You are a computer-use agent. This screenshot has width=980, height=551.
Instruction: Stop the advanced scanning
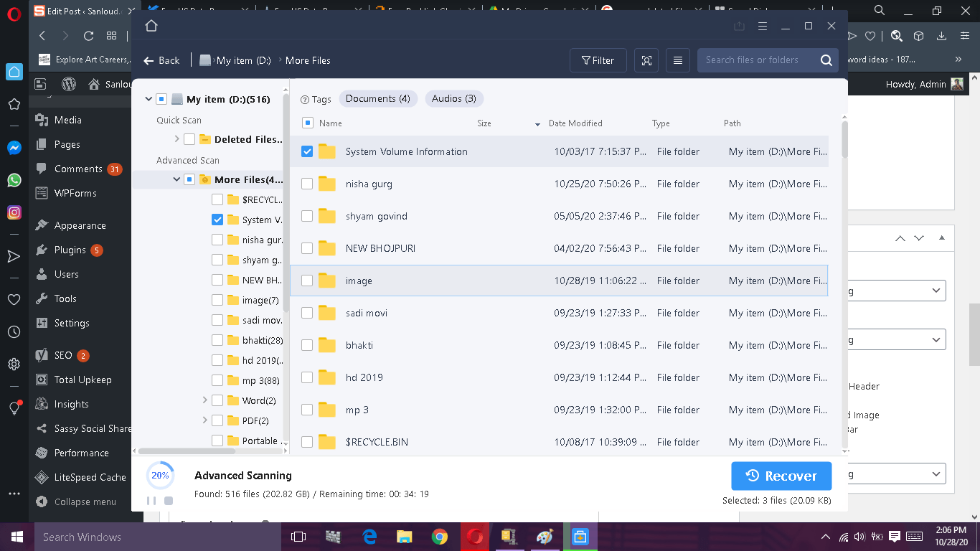coord(169,500)
